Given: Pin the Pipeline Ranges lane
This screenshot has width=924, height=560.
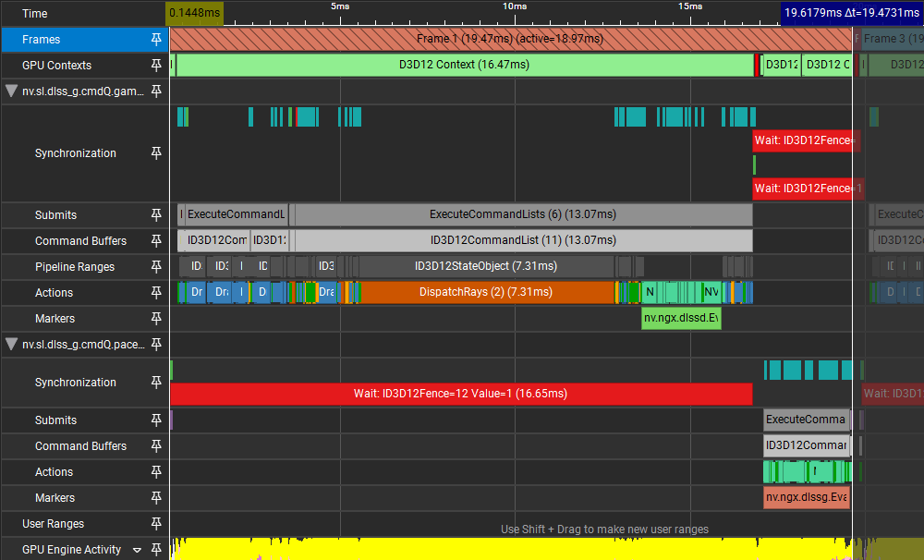Looking at the screenshot, I should (x=156, y=267).
